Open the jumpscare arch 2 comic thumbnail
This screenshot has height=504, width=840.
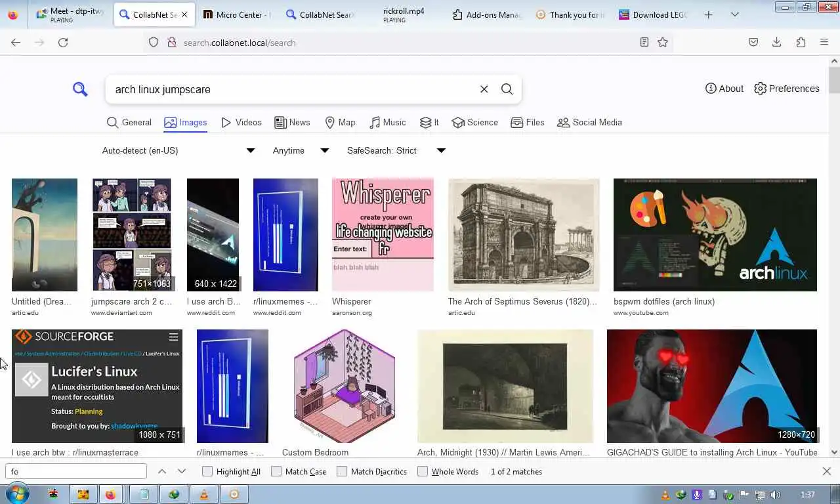click(132, 234)
